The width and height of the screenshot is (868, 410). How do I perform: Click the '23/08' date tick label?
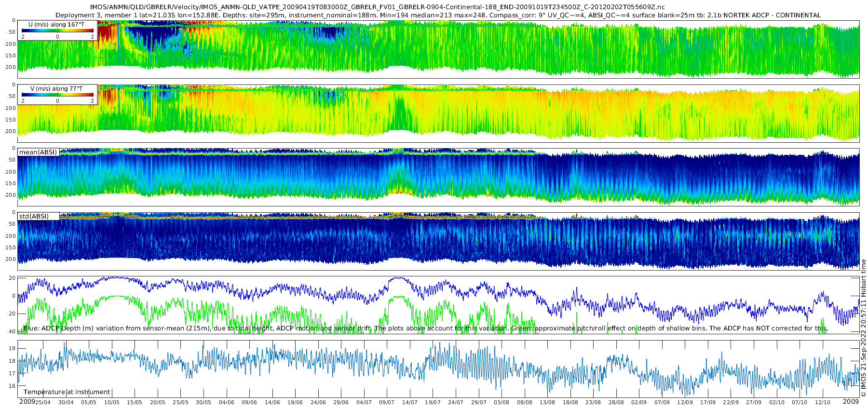pyautogui.click(x=593, y=402)
